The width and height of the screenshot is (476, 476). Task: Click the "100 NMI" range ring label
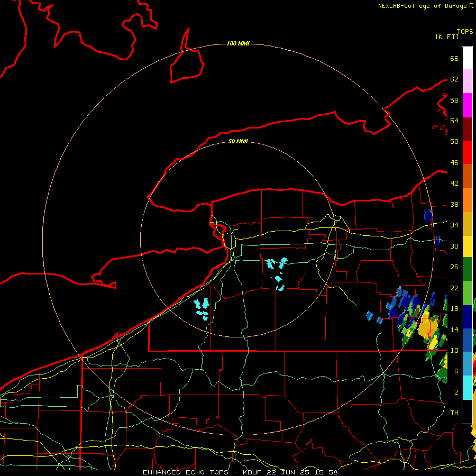click(x=238, y=43)
